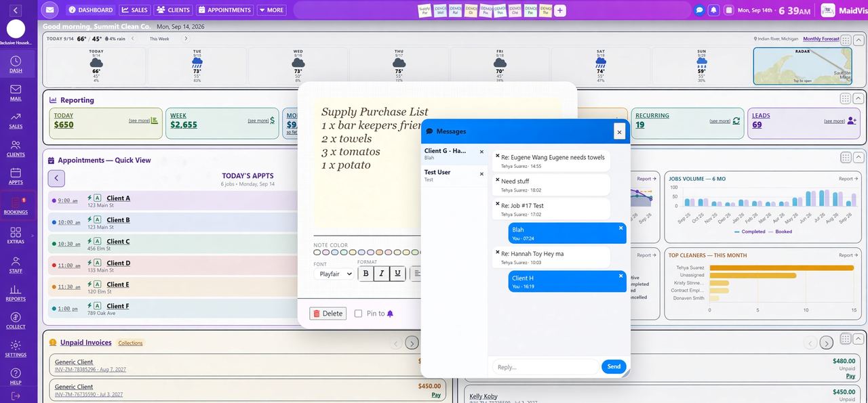
Task: Open the Jobs Volume Report link
Action: (x=850, y=179)
